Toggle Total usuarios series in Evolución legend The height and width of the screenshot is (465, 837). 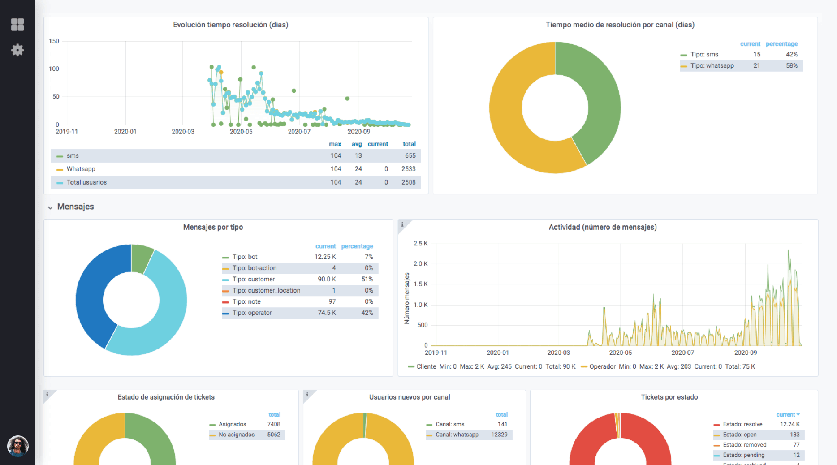86,182
